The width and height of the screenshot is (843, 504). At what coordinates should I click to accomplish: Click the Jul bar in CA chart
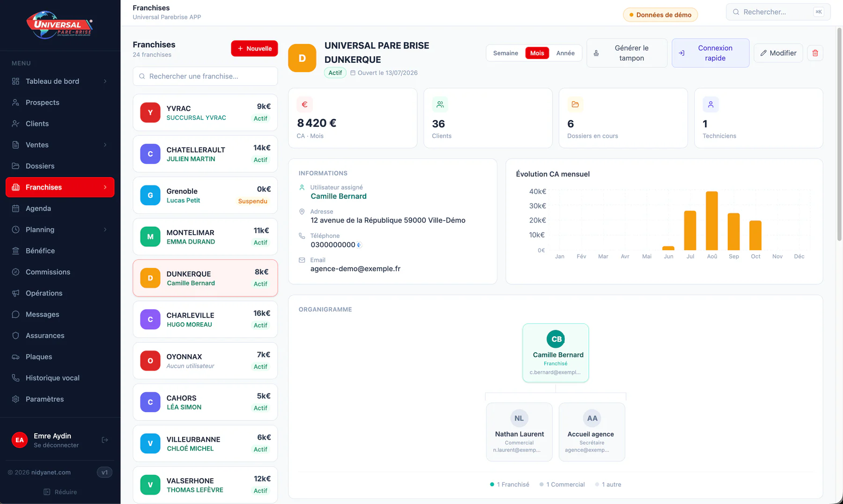[690, 230]
